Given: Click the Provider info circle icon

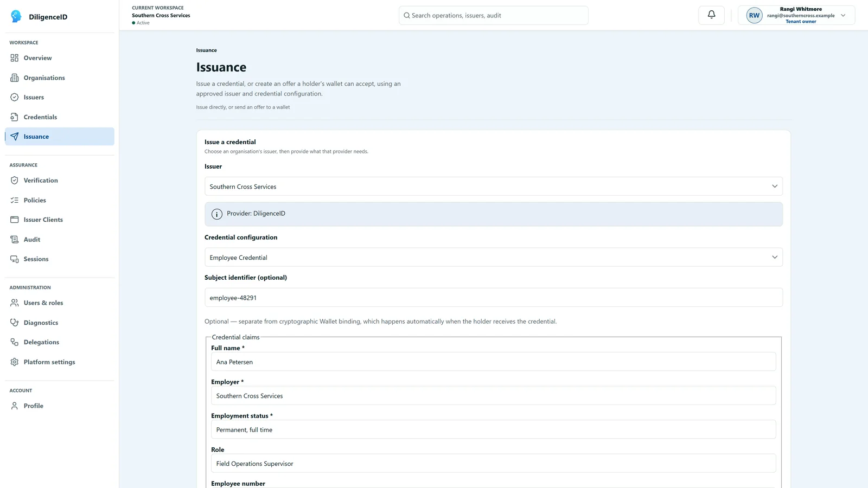Looking at the screenshot, I should pyautogui.click(x=217, y=214).
